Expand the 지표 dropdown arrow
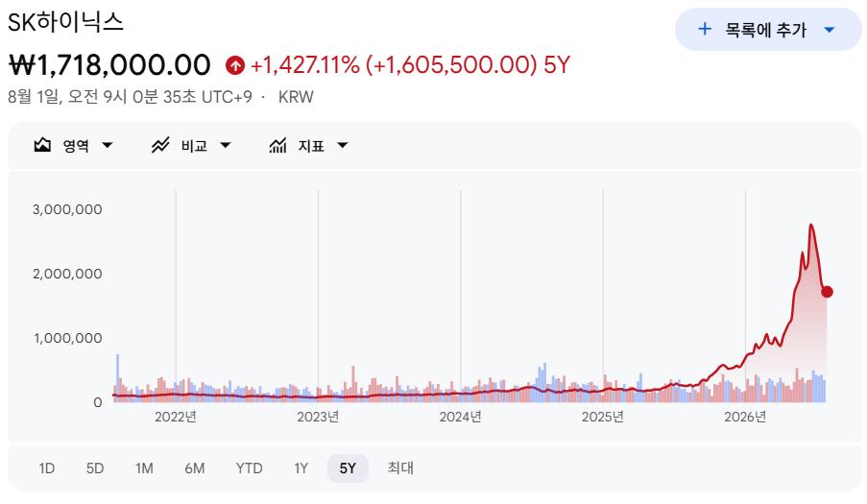867x504 pixels. click(342, 145)
